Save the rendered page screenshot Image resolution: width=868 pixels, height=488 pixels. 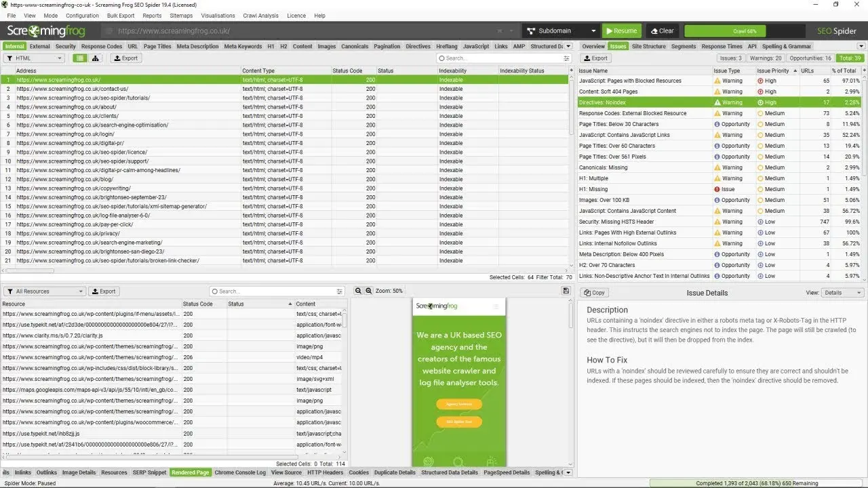point(566,290)
